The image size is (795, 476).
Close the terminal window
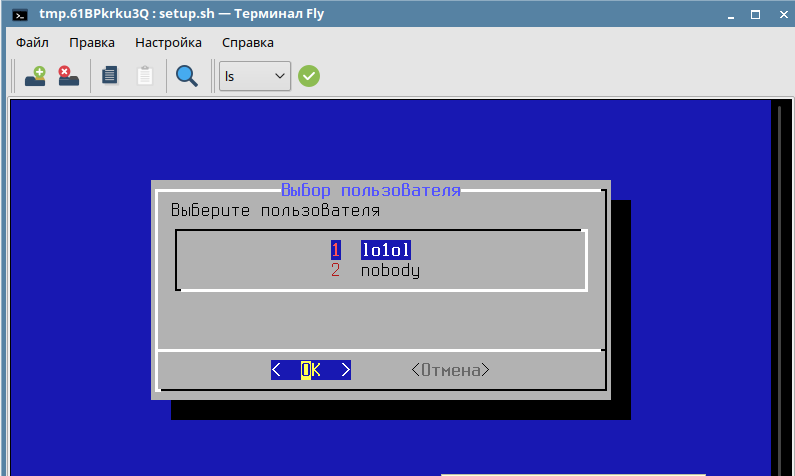pyautogui.click(x=783, y=15)
